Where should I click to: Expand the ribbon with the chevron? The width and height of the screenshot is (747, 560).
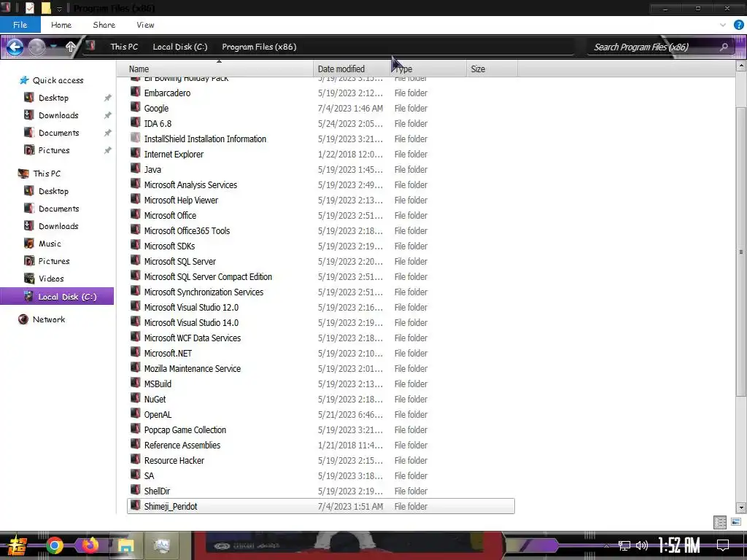[723, 26]
